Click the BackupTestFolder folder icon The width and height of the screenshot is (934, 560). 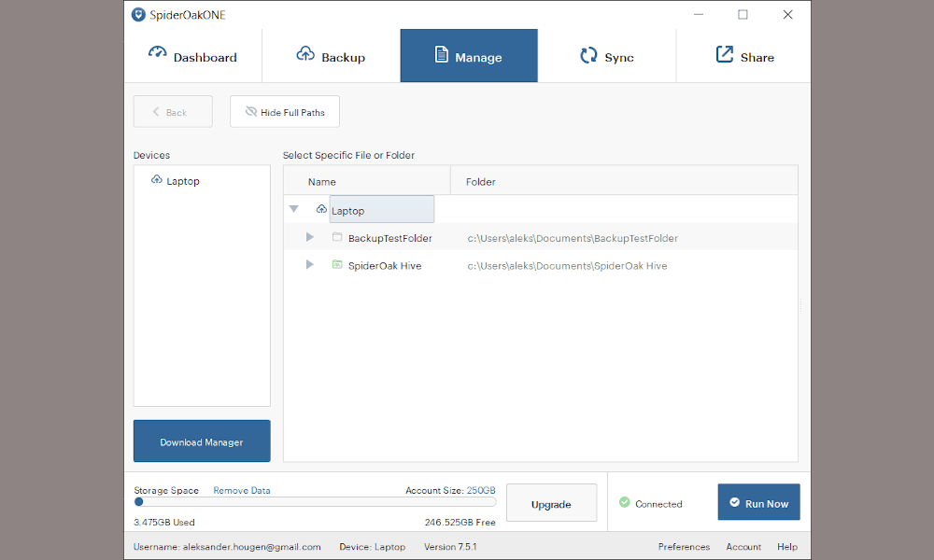pyautogui.click(x=337, y=237)
